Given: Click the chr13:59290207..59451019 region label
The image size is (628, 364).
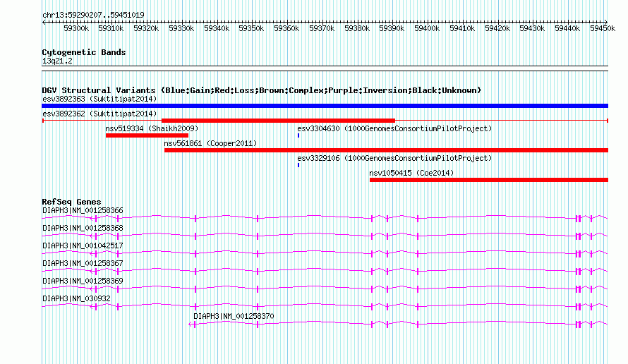Looking at the screenshot, I should [x=93, y=16].
